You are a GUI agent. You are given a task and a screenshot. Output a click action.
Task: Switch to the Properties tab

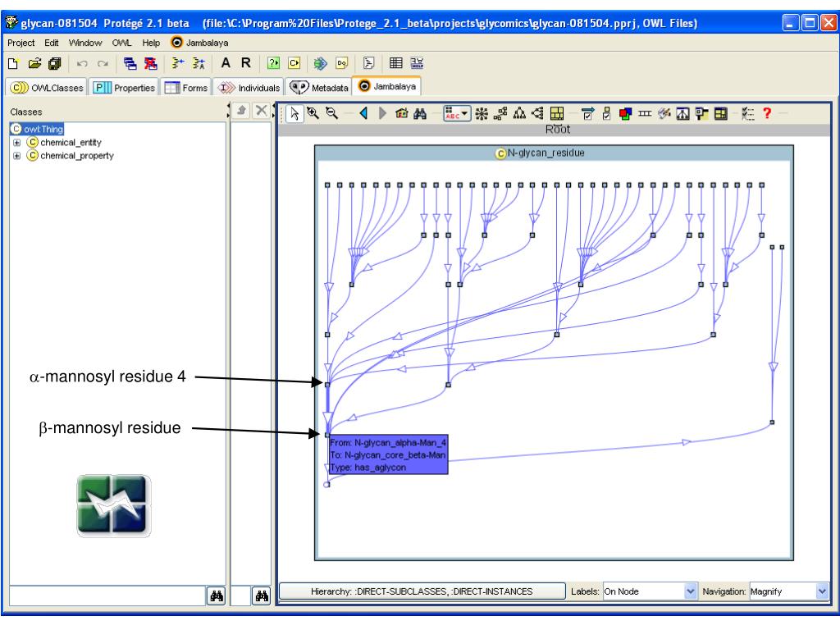[x=124, y=87]
